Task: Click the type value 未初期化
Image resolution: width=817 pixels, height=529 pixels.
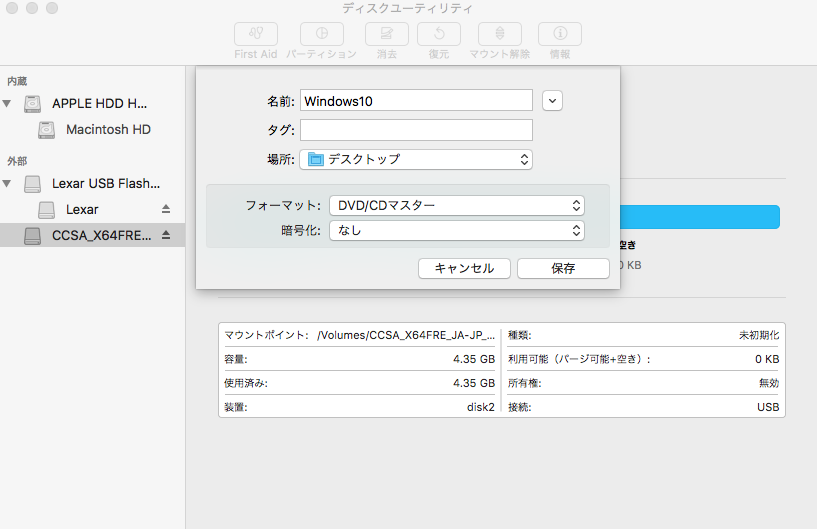Action: 759,335
